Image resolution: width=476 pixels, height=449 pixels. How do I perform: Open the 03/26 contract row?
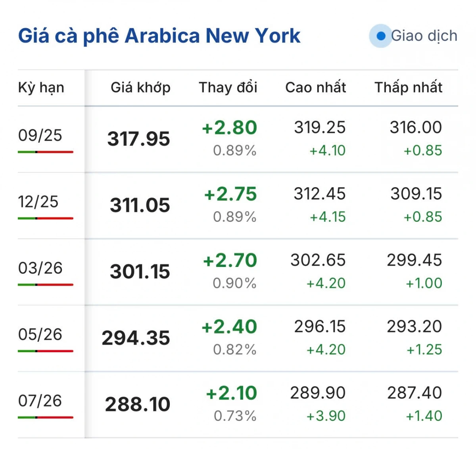[238, 272]
